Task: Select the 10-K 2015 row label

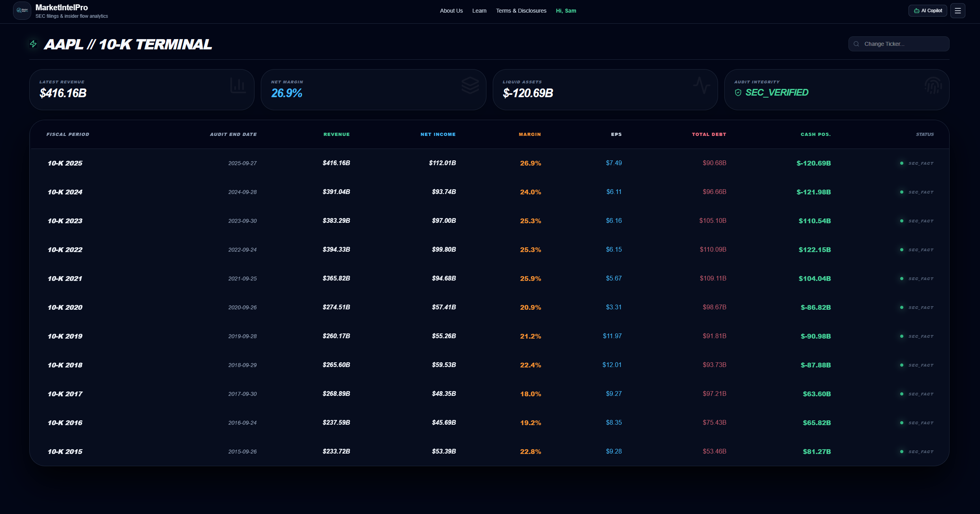Action: coord(65,452)
